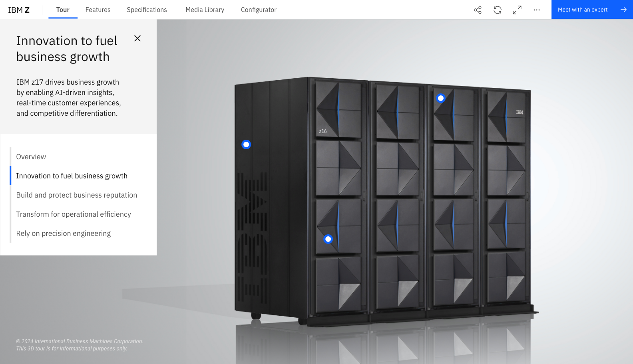Open the Configurator tab
Image resolution: width=633 pixels, height=364 pixels.
point(259,10)
